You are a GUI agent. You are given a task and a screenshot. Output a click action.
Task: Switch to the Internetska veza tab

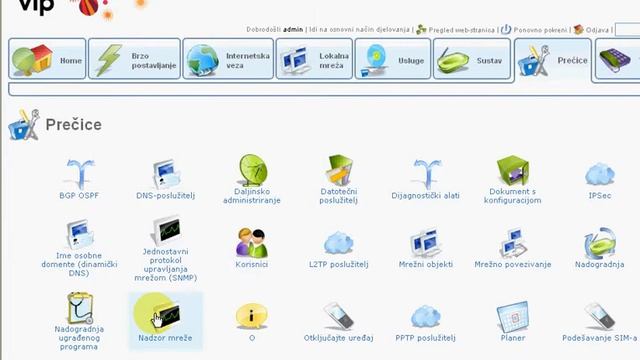pos(228,59)
